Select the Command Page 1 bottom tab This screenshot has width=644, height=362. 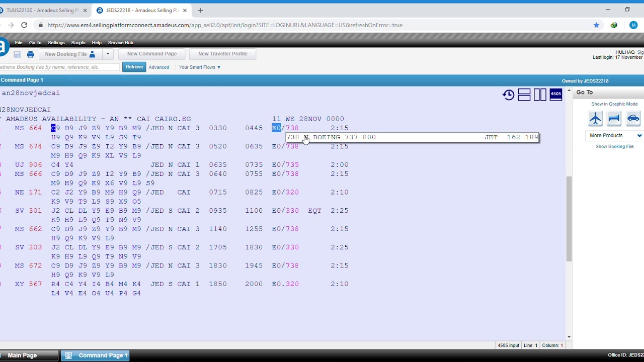pyautogui.click(x=96, y=355)
